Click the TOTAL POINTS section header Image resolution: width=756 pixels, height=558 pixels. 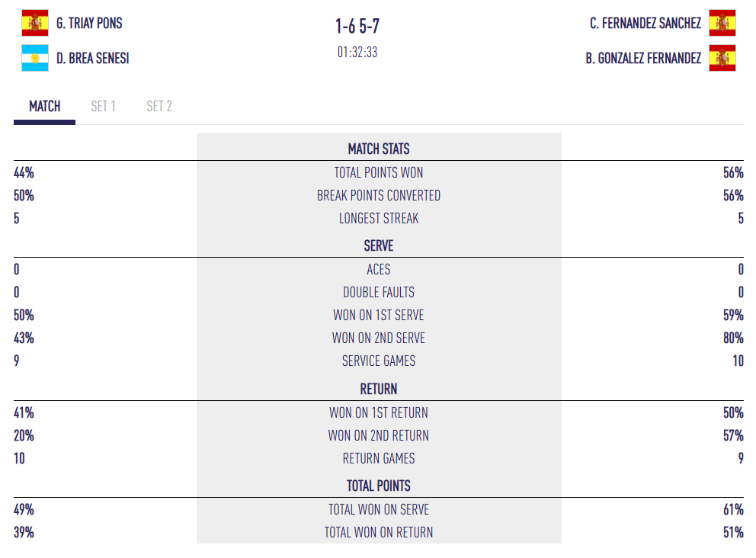pos(379,486)
